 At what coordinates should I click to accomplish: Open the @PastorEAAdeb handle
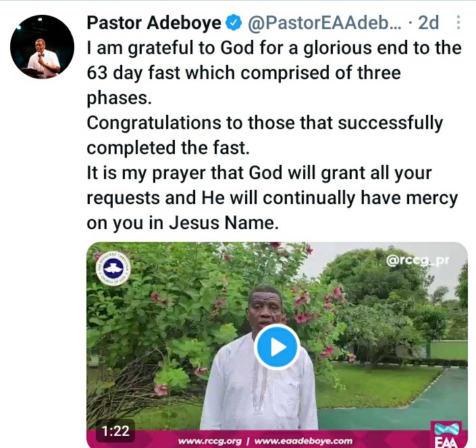tap(324, 23)
